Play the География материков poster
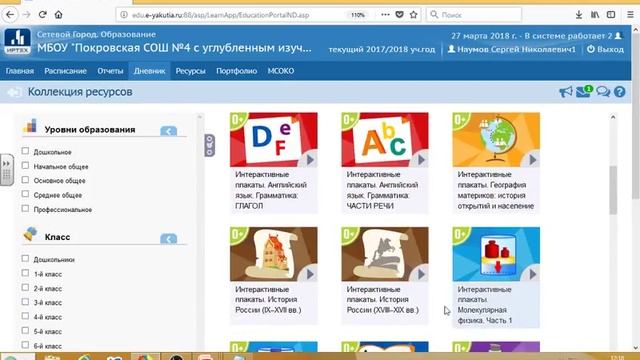The height and width of the screenshot is (360, 640). [533, 160]
